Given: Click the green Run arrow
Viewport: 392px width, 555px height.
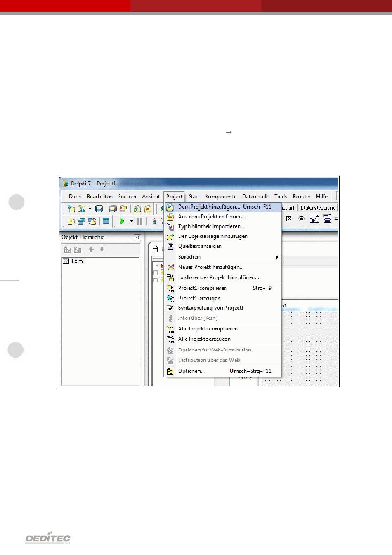Looking at the screenshot, I should tap(122, 221).
